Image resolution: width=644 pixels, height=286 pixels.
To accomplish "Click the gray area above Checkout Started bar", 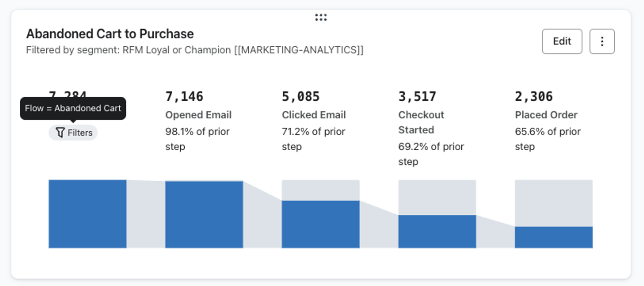I will point(437,197).
